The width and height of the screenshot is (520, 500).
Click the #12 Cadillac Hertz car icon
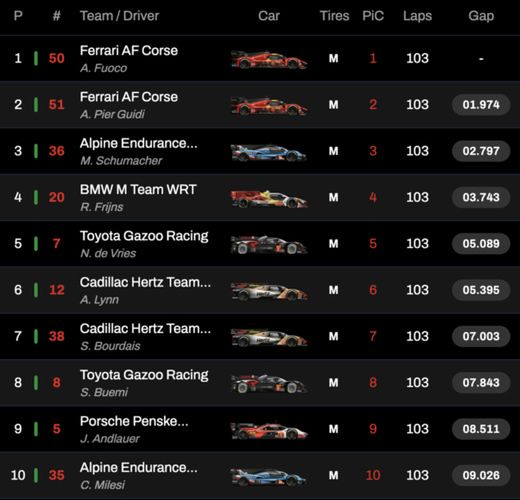269,291
